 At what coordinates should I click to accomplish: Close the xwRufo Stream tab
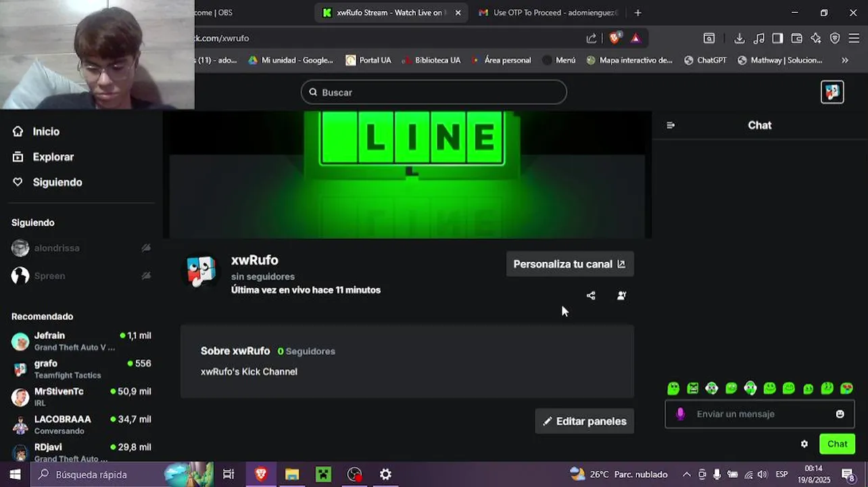click(458, 13)
